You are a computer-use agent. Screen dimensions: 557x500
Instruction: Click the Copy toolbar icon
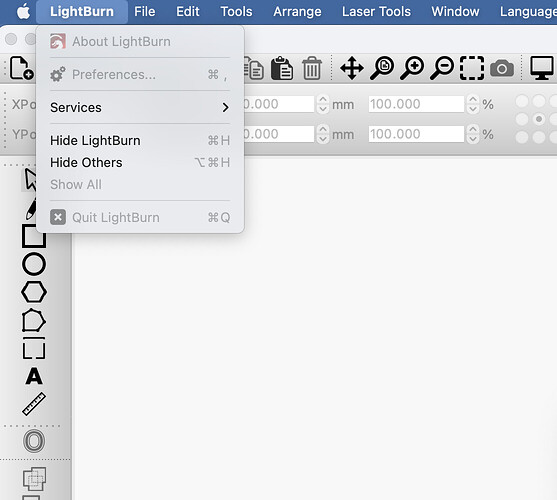click(x=254, y=68)
